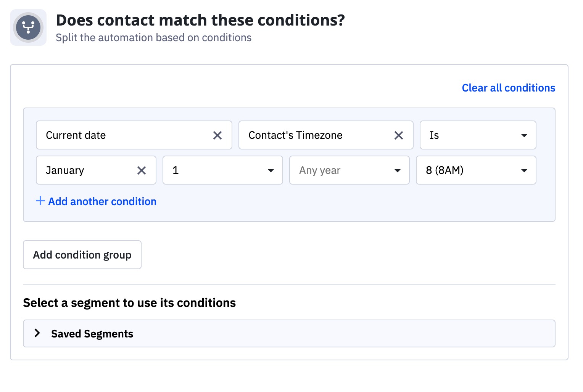Clear the January month selection X

pos(142,170)
